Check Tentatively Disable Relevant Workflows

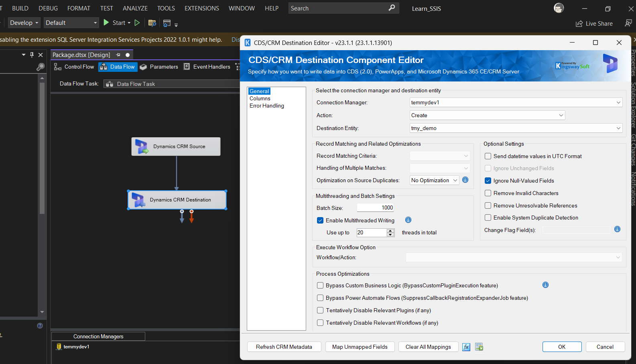tap(320, 323)
